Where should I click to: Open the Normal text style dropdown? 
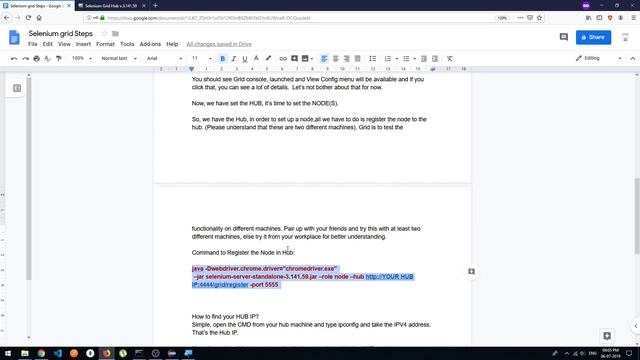click(x=119, y=59)
